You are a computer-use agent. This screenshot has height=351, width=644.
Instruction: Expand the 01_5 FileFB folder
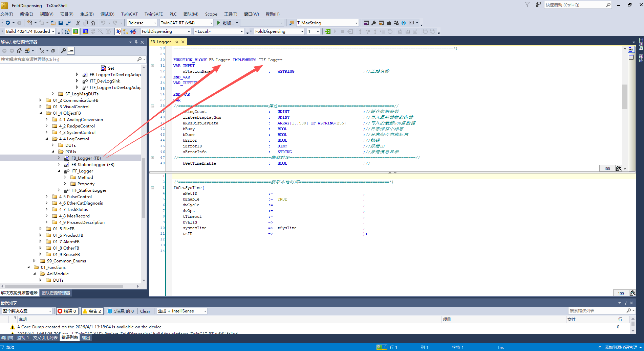coord(41,229)
